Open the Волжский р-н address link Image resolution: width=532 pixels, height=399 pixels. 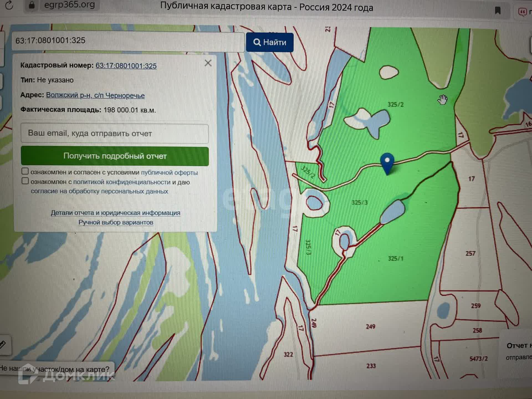click(95, 95)
